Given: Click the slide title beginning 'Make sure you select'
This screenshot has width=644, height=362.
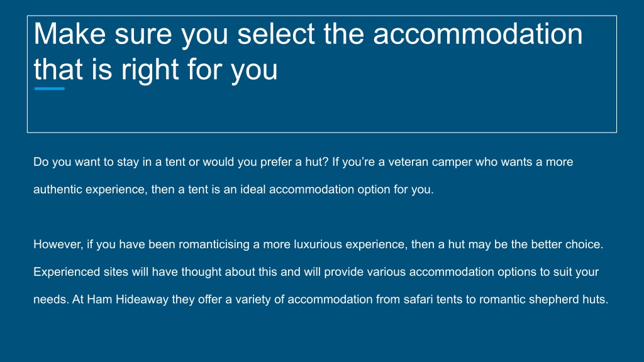Looking at the screenshot, I should pyautogui.click(x=308, y=52).
